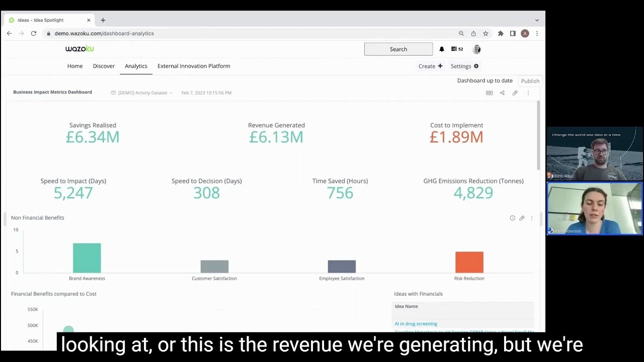The width and height of the screenshot is (644, 362).
Task: Select Dino Ribic's video thumbnail
Action: [595, 153]
